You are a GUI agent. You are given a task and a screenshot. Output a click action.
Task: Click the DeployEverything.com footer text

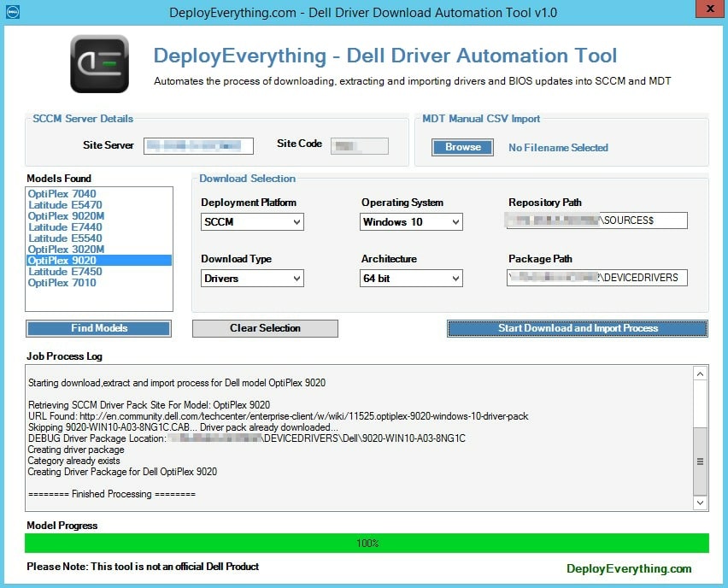(x=629, y=569)
